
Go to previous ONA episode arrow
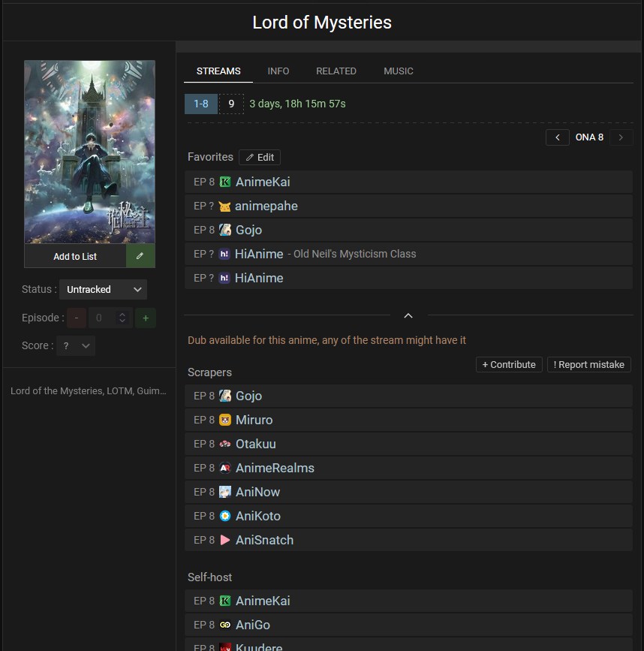(557, 137)
